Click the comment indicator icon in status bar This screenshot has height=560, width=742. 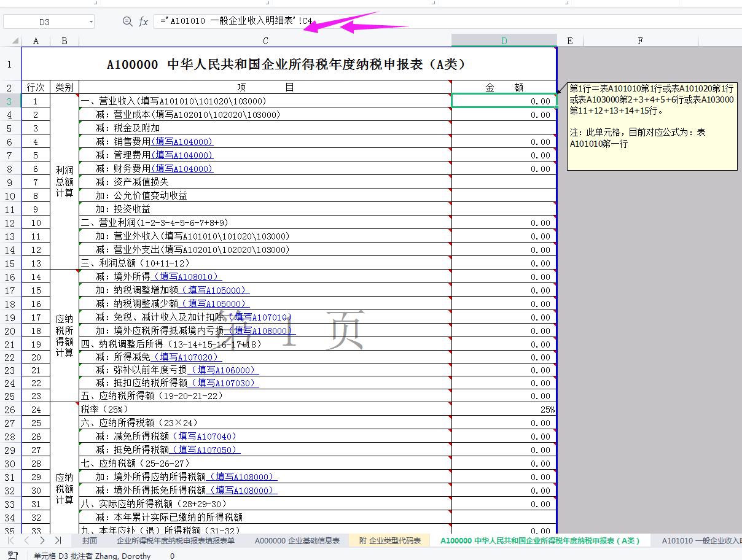[x=13, y=556]
